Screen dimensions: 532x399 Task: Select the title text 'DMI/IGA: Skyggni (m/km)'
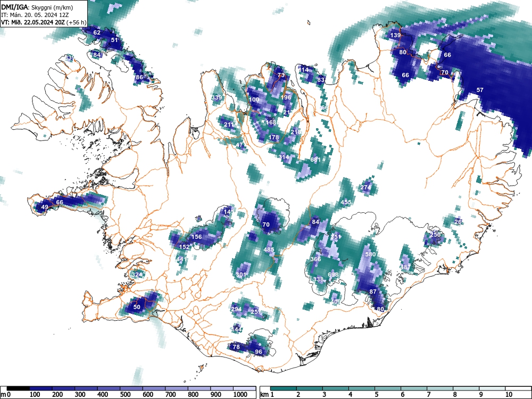point(37,7)
